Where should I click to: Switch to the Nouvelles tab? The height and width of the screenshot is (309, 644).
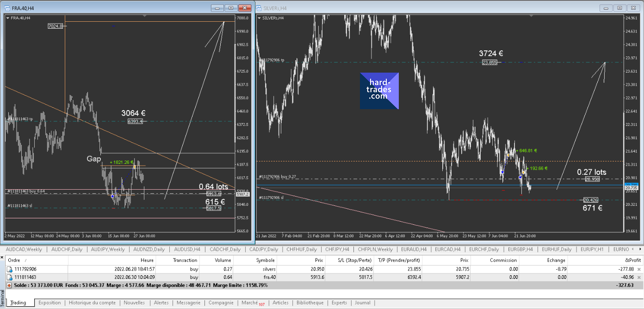(x=134, y=303)
